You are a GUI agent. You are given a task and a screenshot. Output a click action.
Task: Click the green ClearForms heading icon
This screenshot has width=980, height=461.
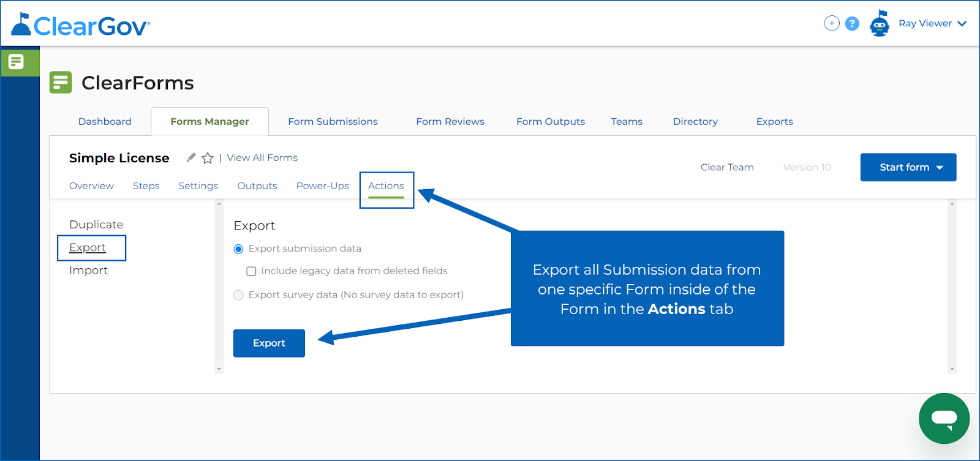(61, 82)
